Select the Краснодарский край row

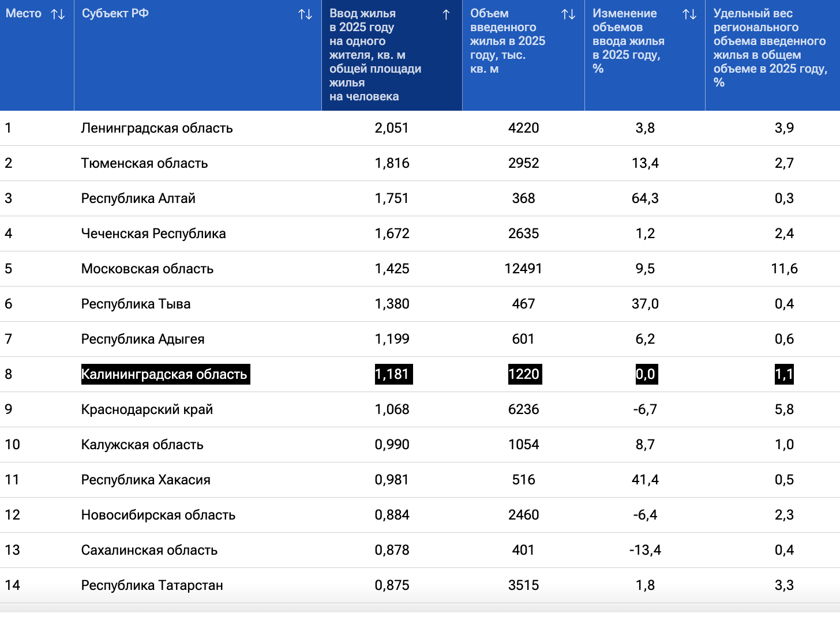click(147, 409)
